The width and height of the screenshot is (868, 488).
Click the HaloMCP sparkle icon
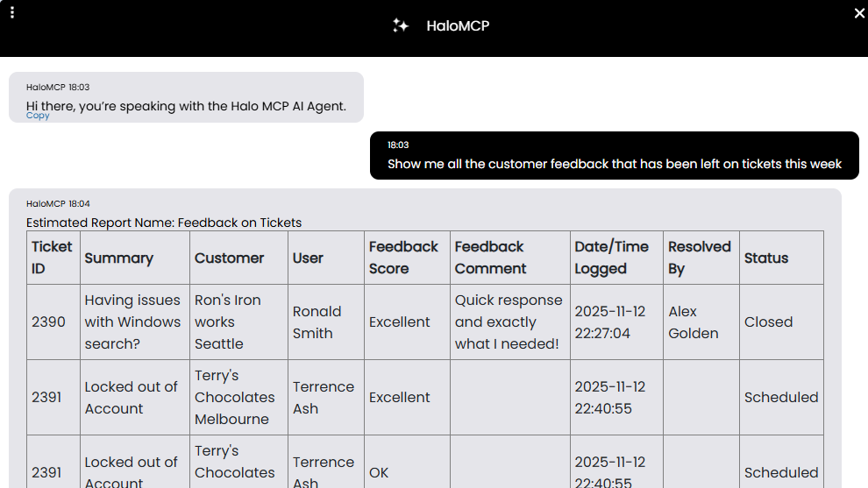(401, 26)
